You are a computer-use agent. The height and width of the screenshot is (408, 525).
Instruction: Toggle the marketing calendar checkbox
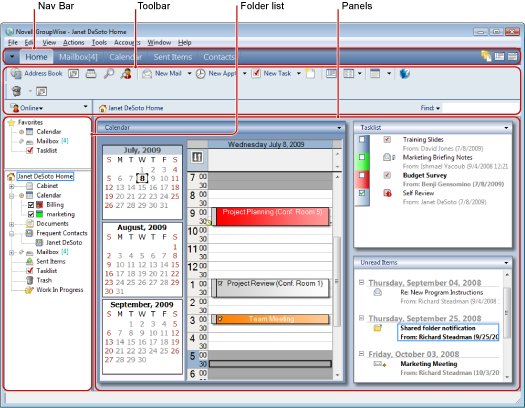[x=31, y=214]
